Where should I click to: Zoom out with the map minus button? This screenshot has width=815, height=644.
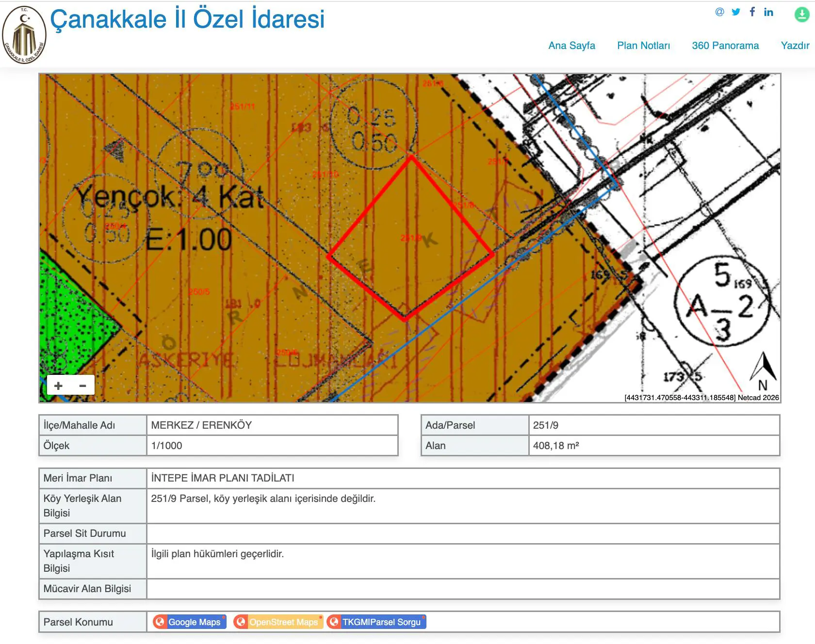tap(82, 386)
